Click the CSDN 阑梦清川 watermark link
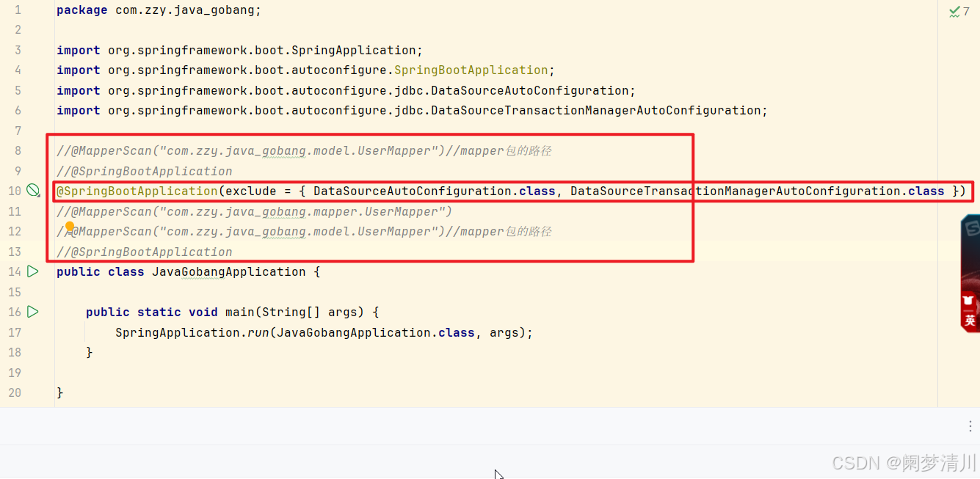The width and height of the screenshot is (980, 479). (x=904, y=463)
